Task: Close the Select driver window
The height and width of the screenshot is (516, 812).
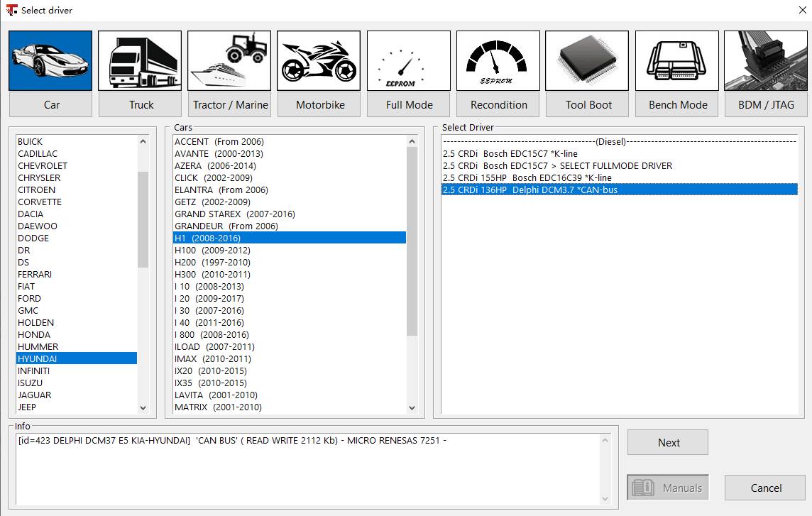Action: (802, 10)
